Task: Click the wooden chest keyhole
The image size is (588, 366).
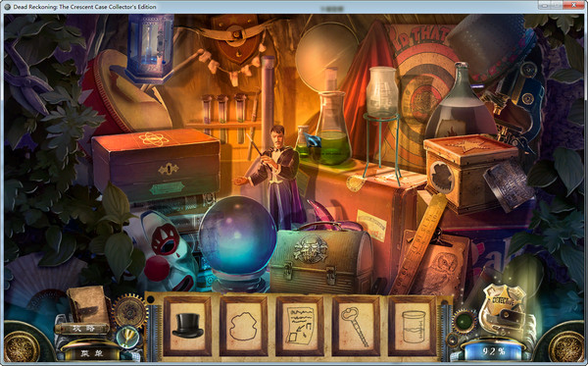Action: 168,170
